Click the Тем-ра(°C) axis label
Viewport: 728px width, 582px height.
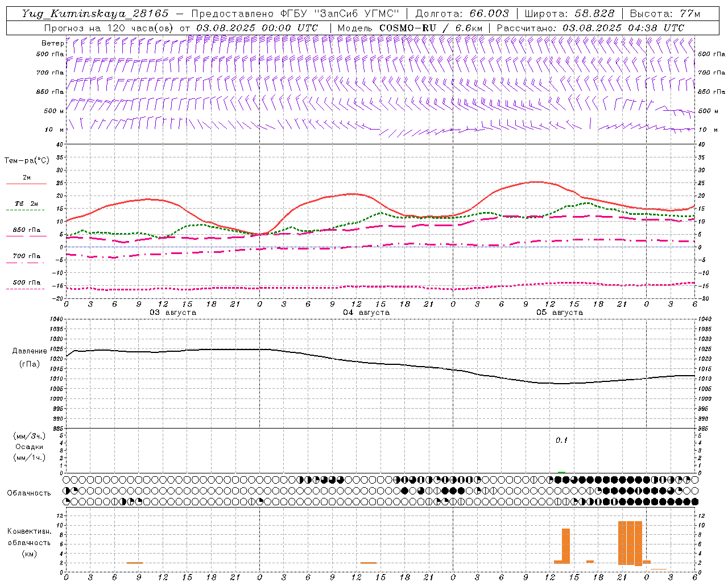click(27, 161)
